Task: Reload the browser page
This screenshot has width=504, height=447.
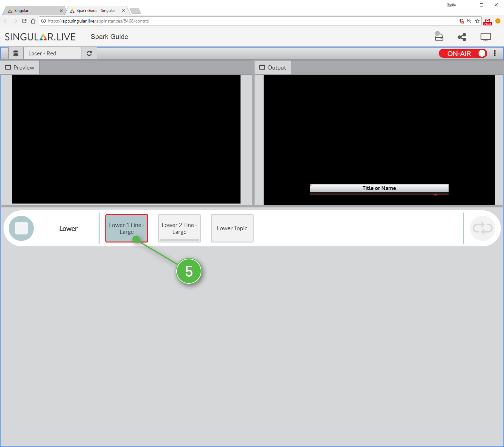Action: pyautogui.click(x=24, y=21)
